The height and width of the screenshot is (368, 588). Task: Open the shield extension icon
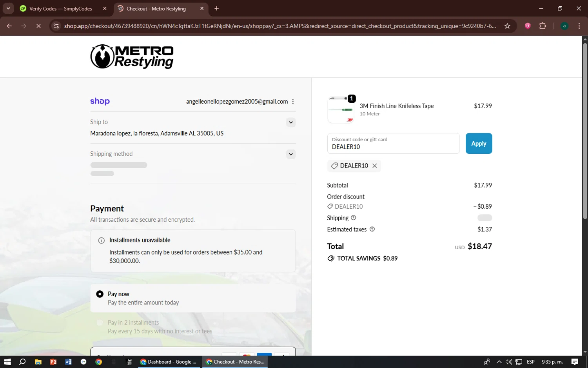(x=528, y=26)
